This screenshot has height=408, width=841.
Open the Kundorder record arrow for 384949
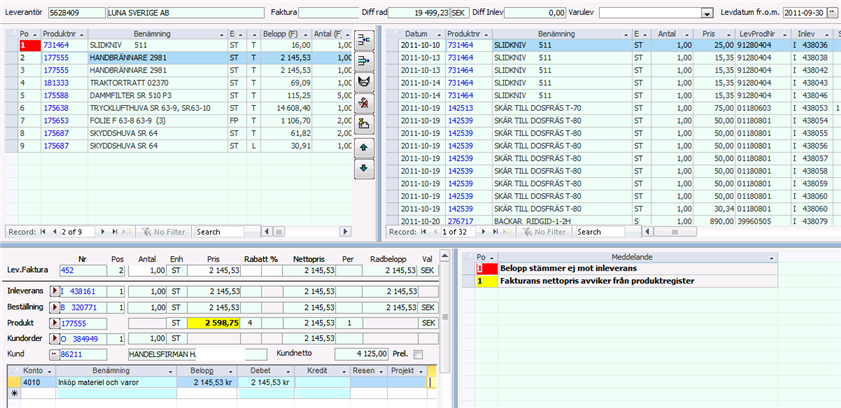pos(55,339)
